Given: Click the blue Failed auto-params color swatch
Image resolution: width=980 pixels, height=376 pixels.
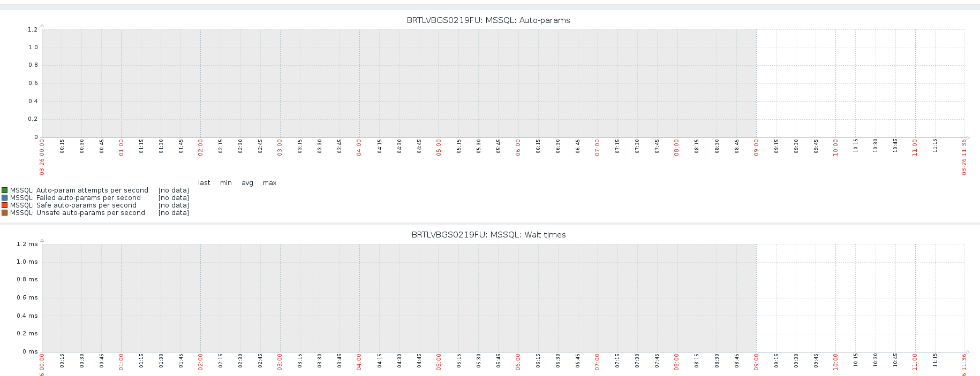Looking at the screenshot, I should click(5, 198).
